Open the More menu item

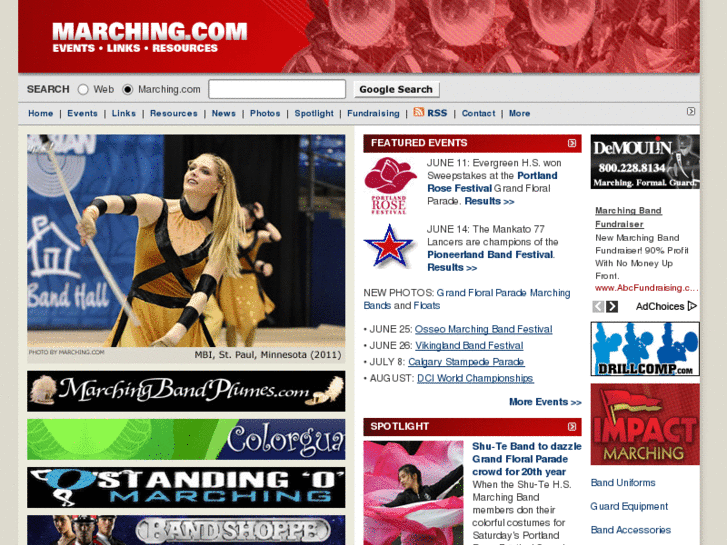click(519, 113)
